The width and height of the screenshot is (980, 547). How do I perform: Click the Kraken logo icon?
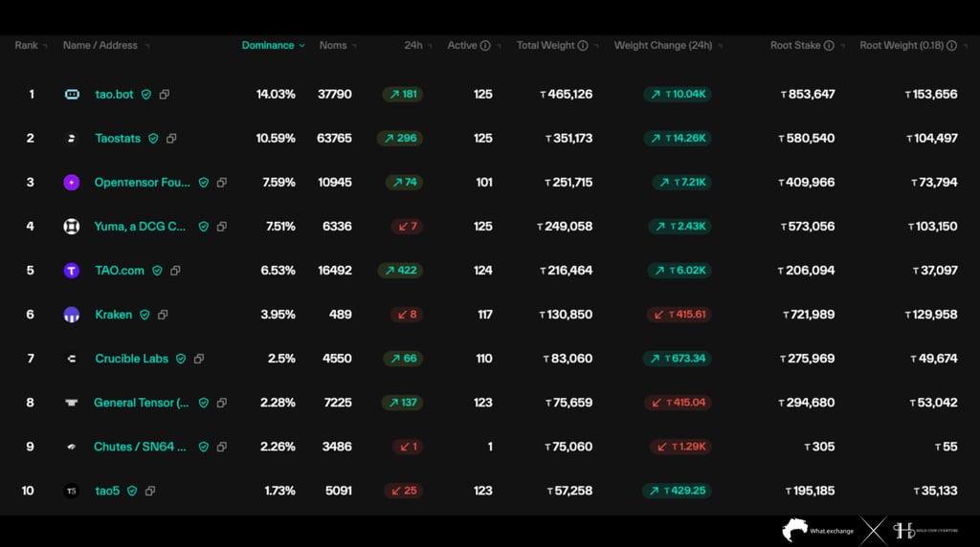(x=71, y=315)
